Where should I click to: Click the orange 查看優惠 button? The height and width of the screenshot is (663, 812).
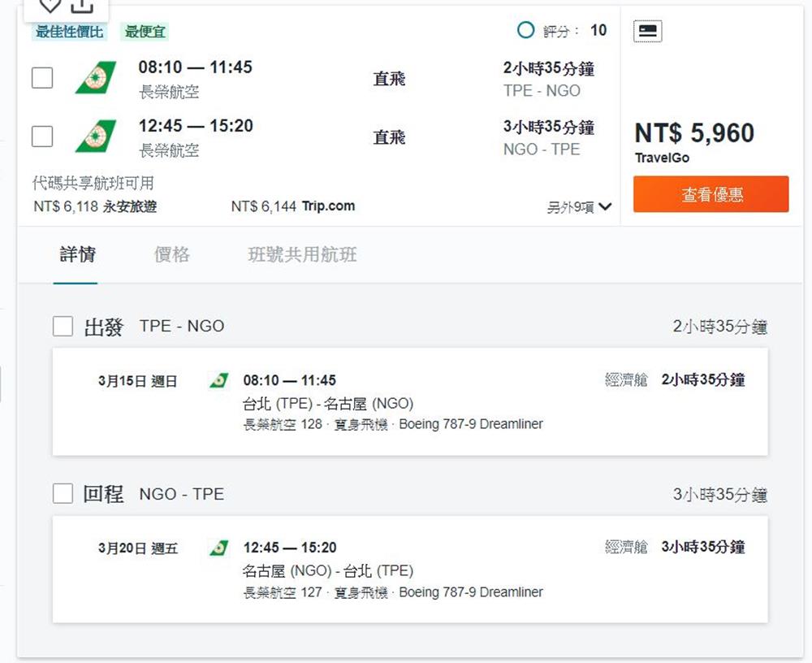(x=710, y=195)
